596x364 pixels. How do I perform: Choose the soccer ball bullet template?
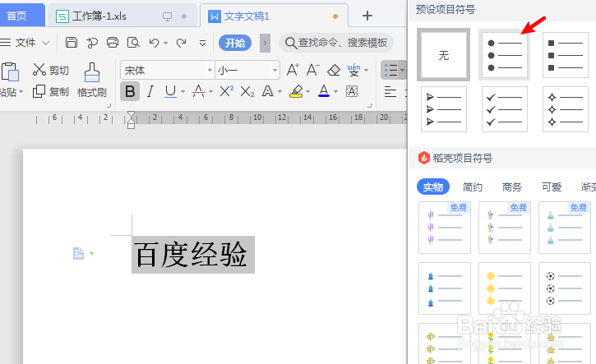coord(565,288)
